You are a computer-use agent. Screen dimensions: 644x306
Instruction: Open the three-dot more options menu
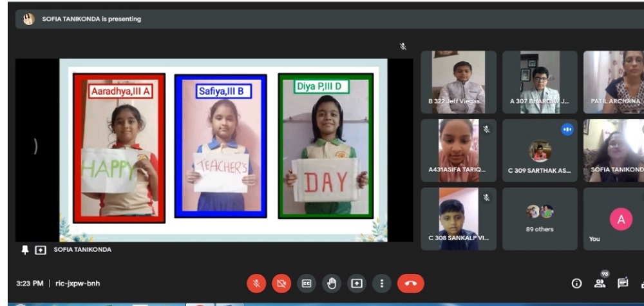click(382, 283)
